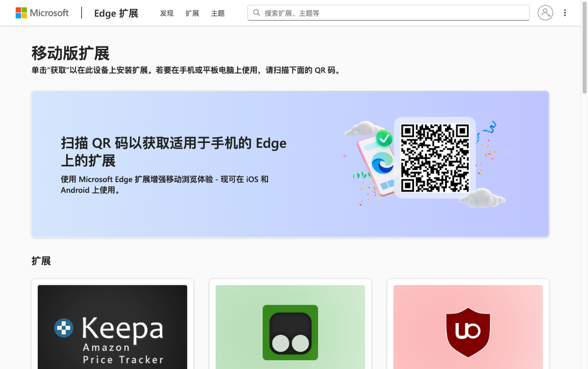The width and height of the screenshot is (588, 369).
Task: Click the QR code image
Action: point(435,157)
